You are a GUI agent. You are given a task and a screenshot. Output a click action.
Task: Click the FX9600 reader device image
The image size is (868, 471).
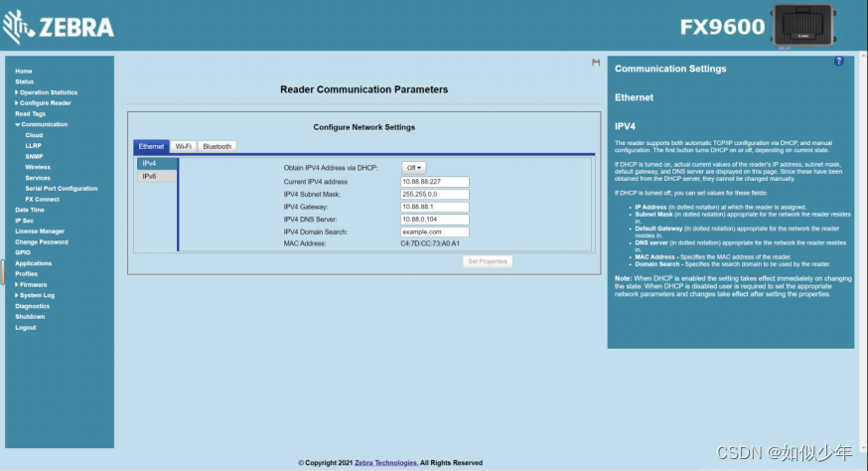click(803, 26)
